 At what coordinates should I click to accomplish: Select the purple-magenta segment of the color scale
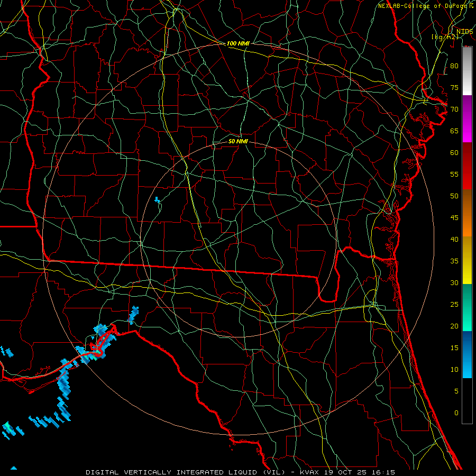pos(467,118)
